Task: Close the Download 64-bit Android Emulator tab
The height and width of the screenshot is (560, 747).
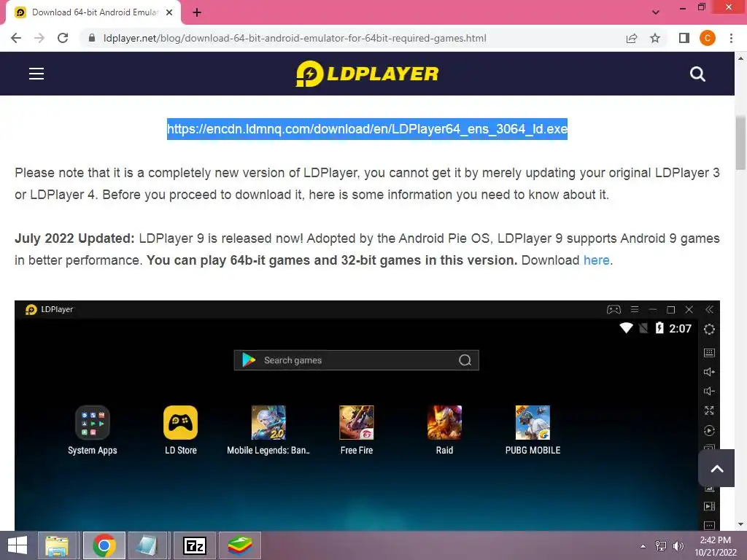Action: (x=169, y=12)
